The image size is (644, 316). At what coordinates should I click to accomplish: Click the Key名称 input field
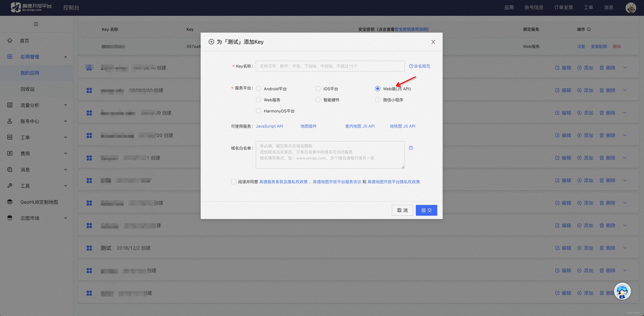coord(330,66)
